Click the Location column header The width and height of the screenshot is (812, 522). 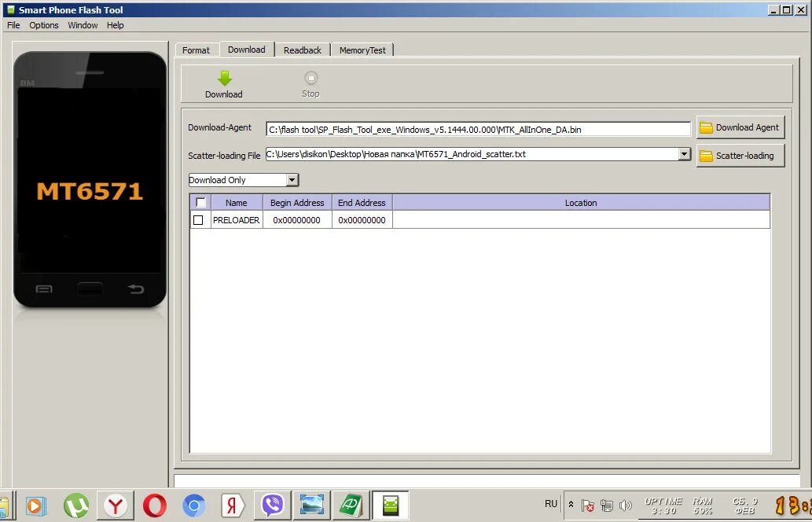point(581,203)
